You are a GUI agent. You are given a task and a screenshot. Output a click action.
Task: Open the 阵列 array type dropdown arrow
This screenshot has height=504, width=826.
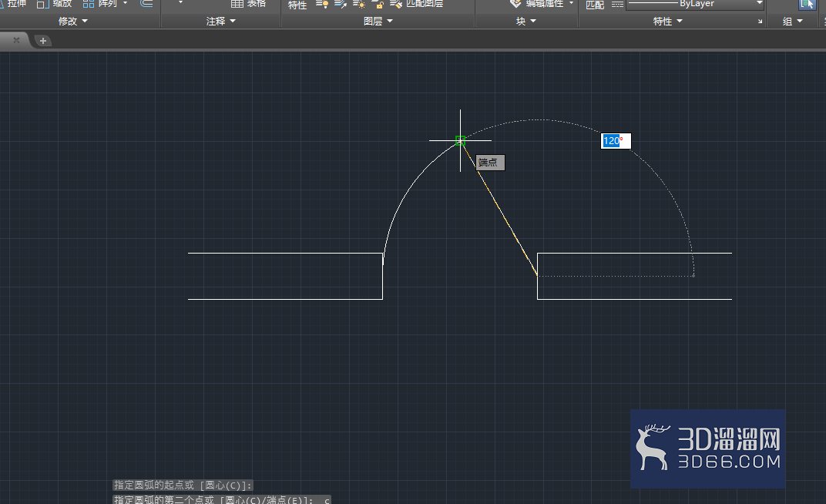[126, 3]
